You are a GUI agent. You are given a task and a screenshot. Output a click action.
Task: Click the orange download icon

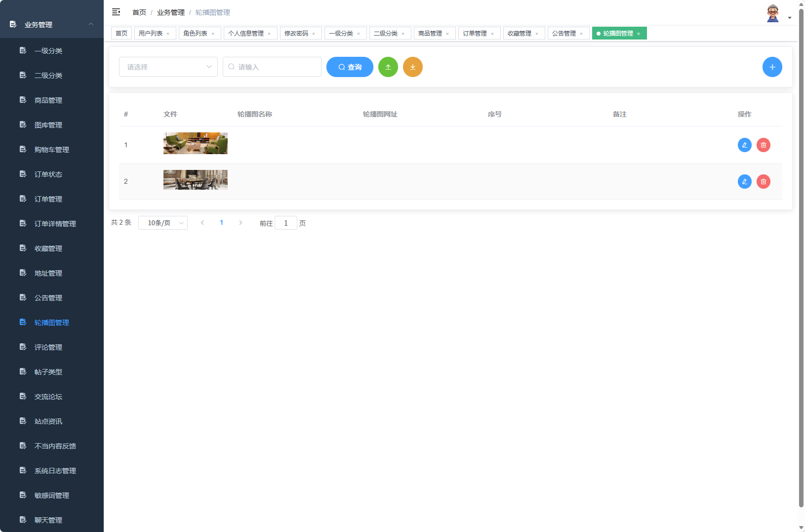click(x=413, y=67)
